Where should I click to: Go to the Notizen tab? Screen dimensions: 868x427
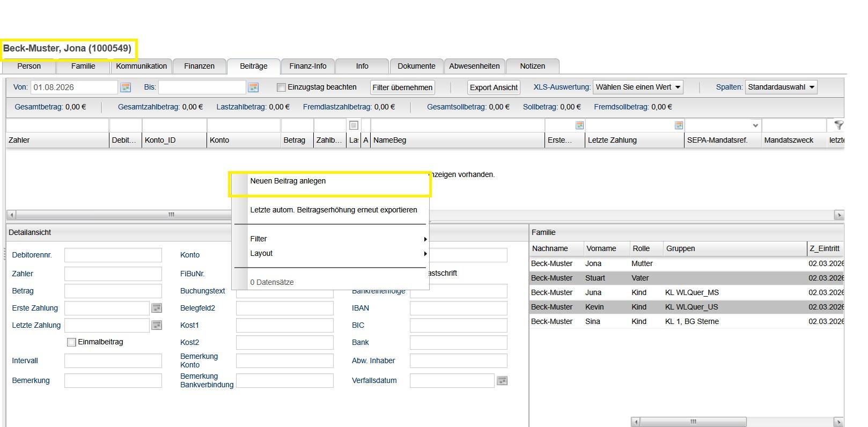click(x=533, y=66)
